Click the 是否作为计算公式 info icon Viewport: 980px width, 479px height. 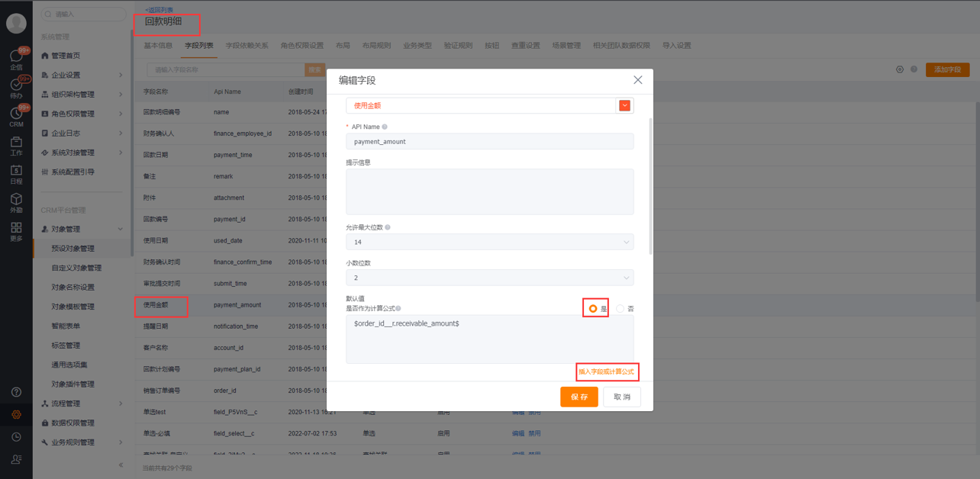pyautogui.click(x=398, y=308)
